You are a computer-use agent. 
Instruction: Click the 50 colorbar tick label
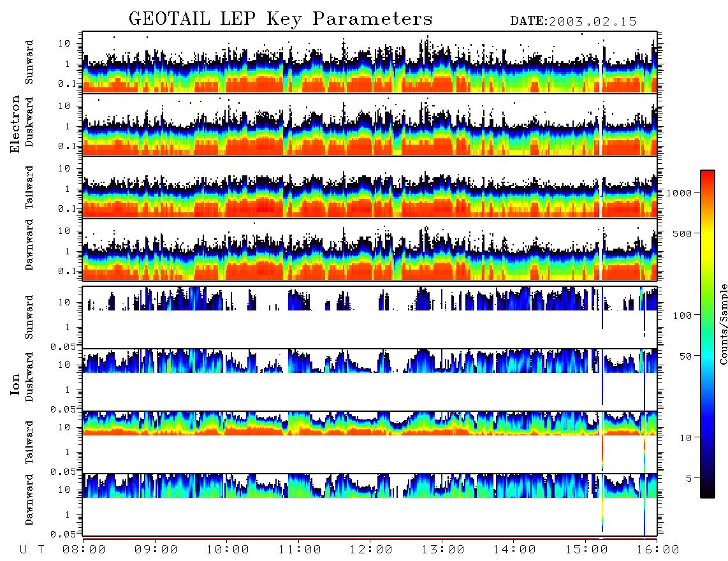(x=685, y=356)
